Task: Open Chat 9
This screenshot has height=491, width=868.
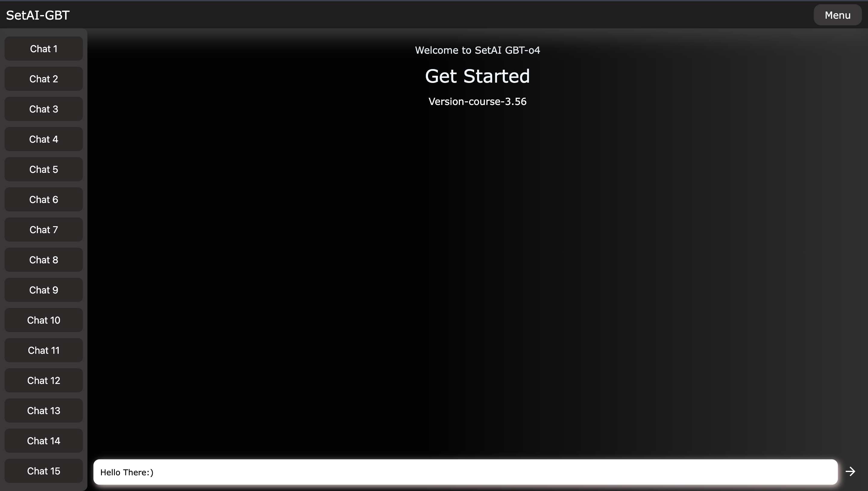Action: pos(43,290)
